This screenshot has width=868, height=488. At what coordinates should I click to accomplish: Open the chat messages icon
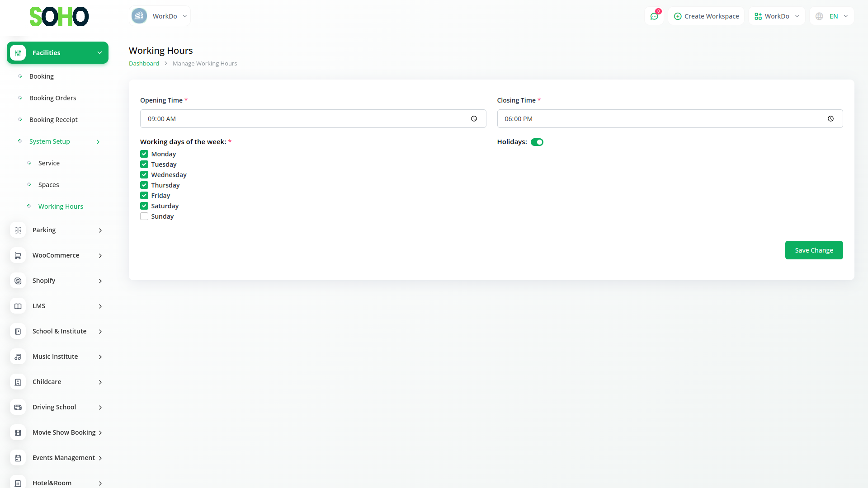click(654, 16)
